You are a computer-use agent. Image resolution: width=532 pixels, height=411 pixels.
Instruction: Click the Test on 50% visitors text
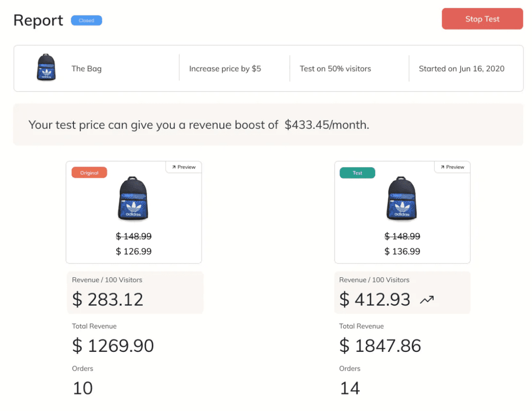[x=335, y=69]
